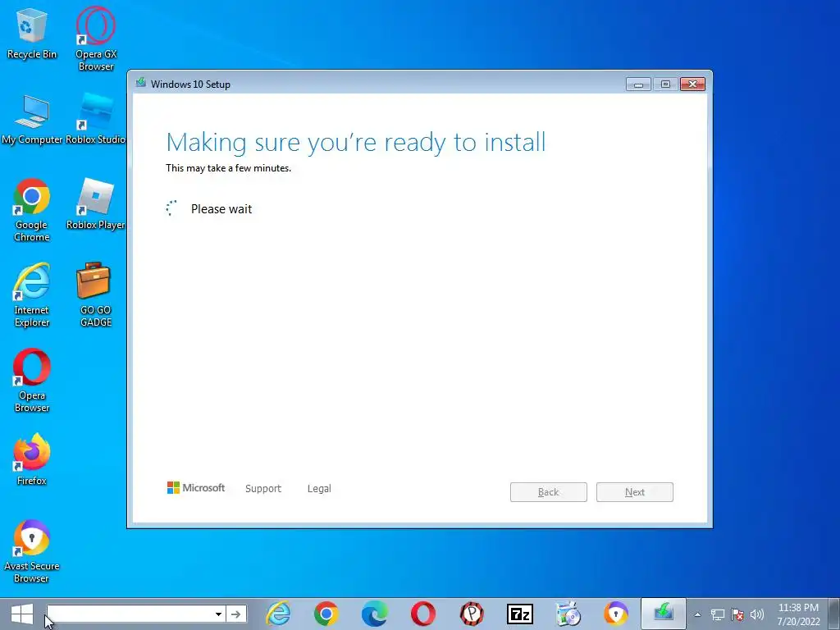Open the Support link in Setup
The height and width of the screenshot is (630, 840).
tap(263, 489)
